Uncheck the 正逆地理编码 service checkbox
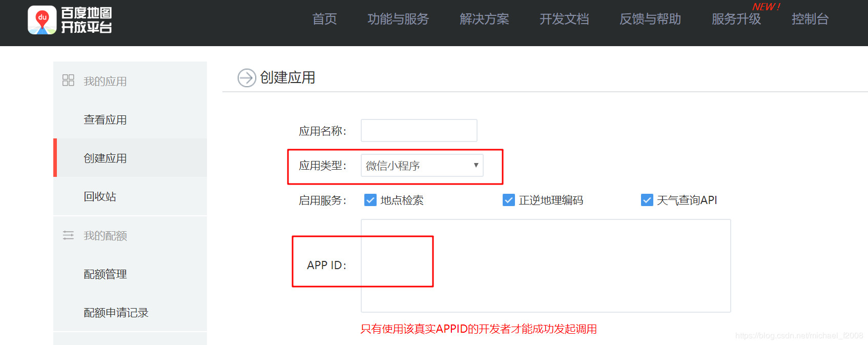 point(509,200)
